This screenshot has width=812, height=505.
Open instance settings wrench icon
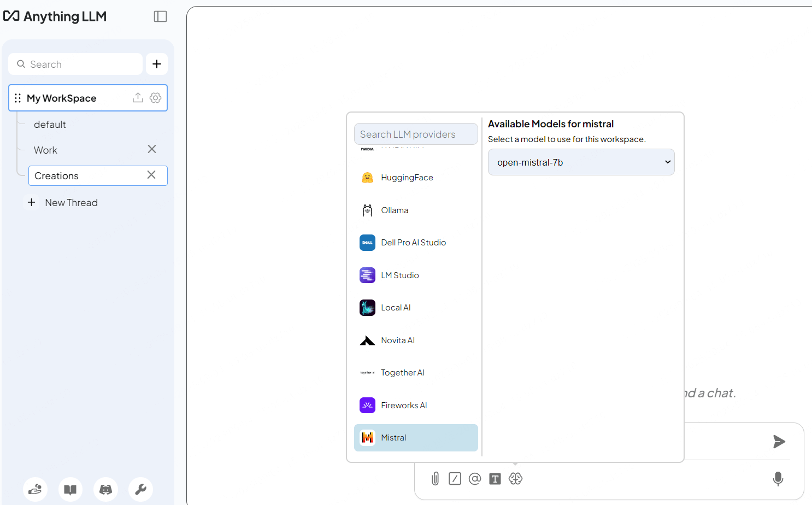pos(140,489)
